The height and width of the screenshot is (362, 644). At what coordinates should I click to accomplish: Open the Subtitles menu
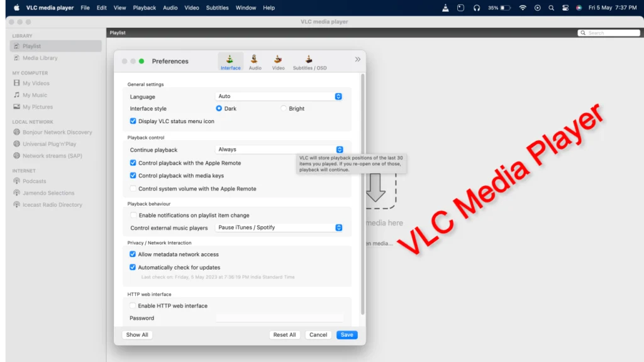tap(217, 8)
